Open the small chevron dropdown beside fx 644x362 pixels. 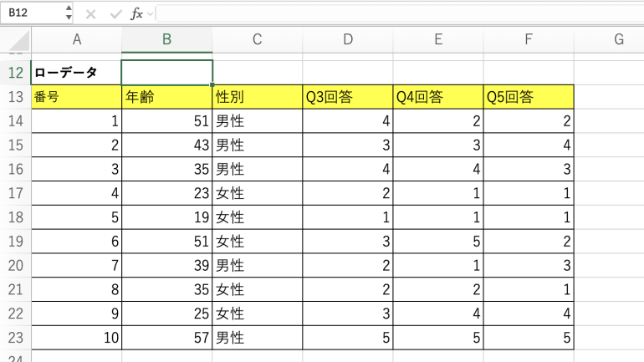coord(151,14)
